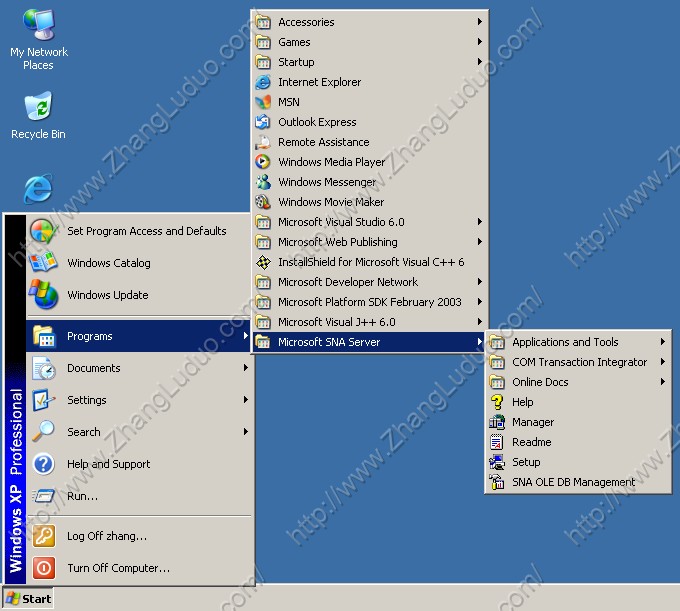Screen dimensions: 680x611
Task: Select the Microsoft SNA Server menu entry
Action: click(369, 342)
